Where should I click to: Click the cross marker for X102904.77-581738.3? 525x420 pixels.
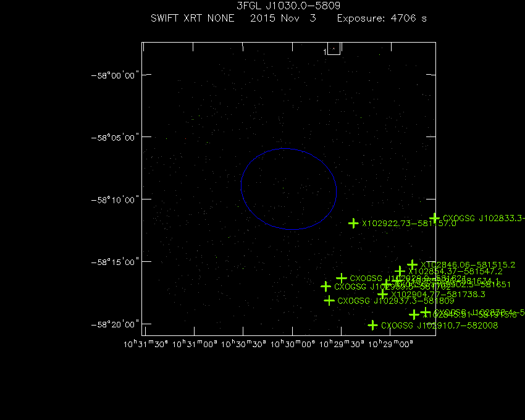point(383,295)
